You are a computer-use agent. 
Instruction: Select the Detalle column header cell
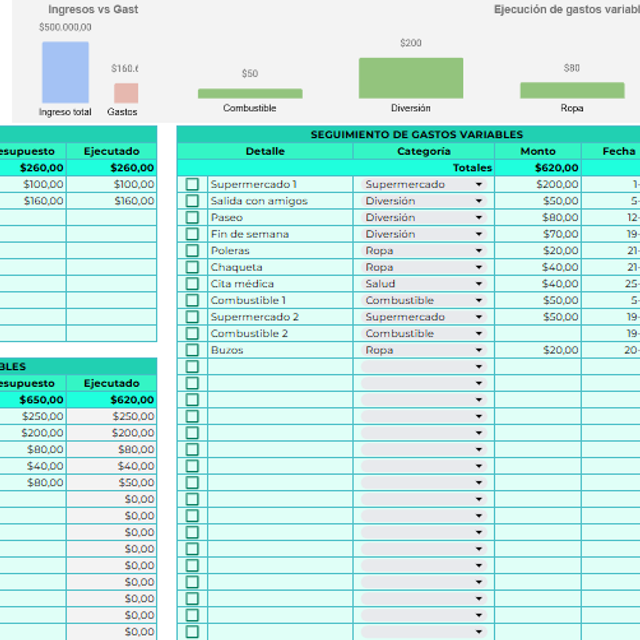point(265,151)
